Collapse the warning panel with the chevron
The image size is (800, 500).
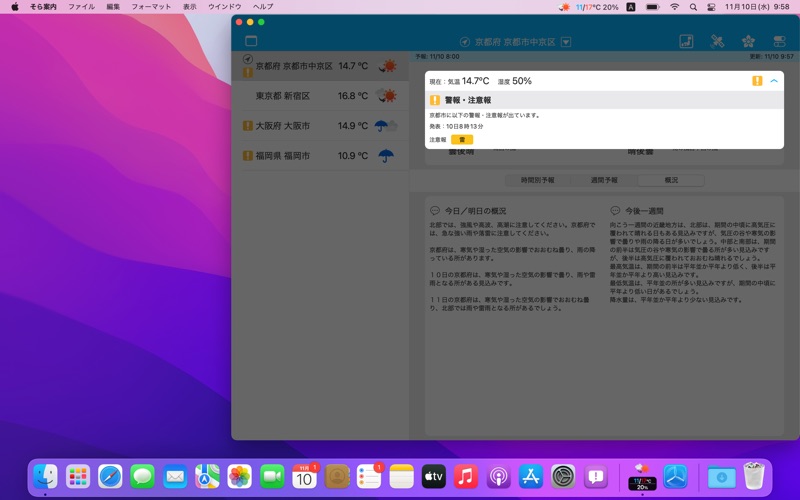click(x=774, y=81)
